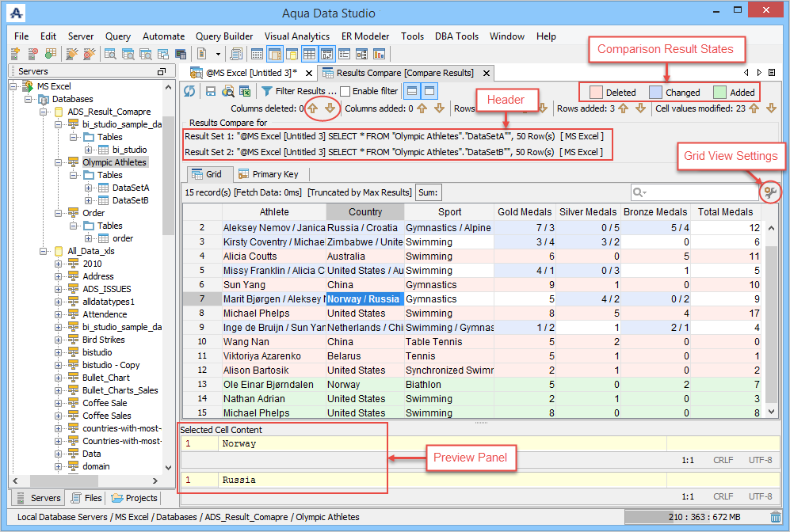The image size is (790, 532).
Task: Click the Refresh icon in Results Compare toolbar
Action: (190, 91)
